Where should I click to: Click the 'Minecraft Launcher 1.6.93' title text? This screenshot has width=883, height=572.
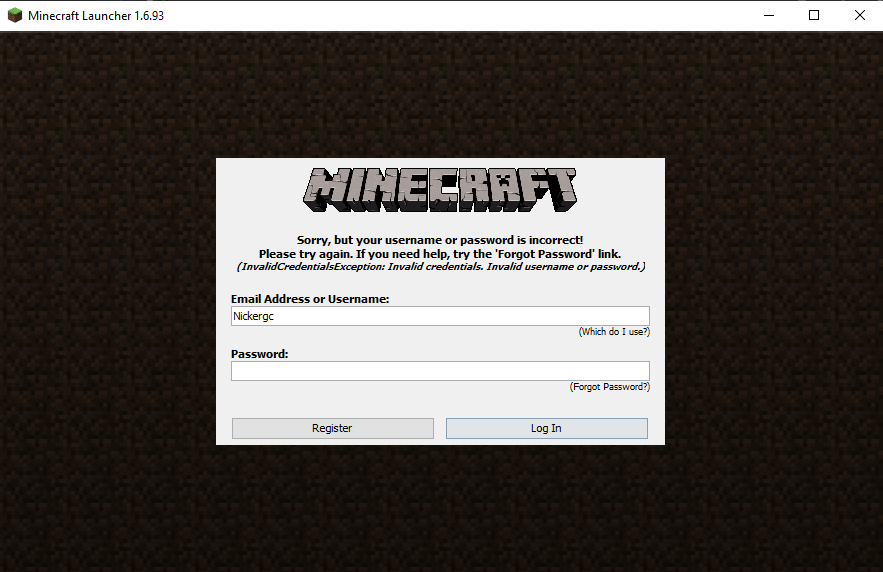click(96, 16)
